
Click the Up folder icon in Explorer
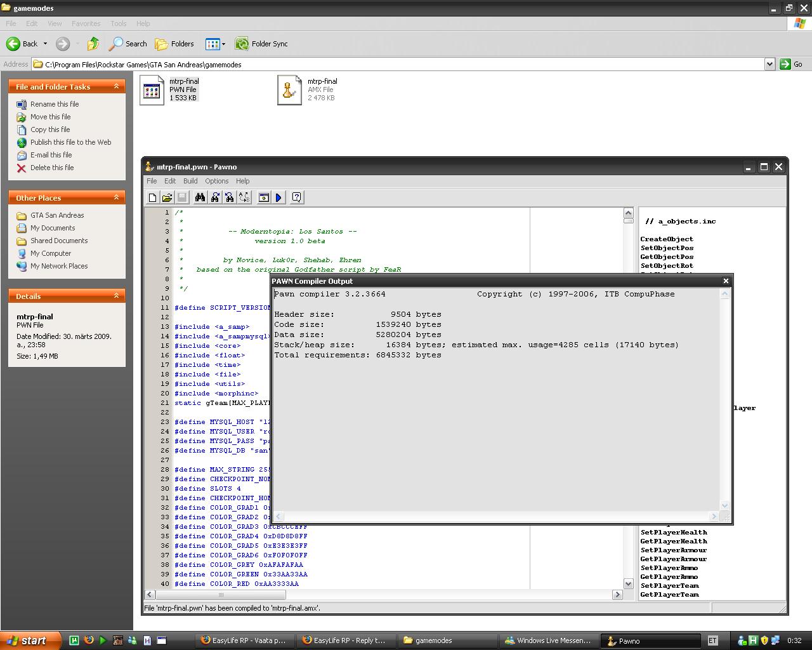(x=93, y=44)
